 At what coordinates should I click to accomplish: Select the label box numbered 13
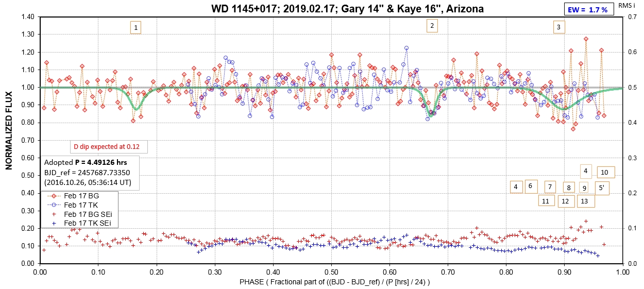coord(584,201)
